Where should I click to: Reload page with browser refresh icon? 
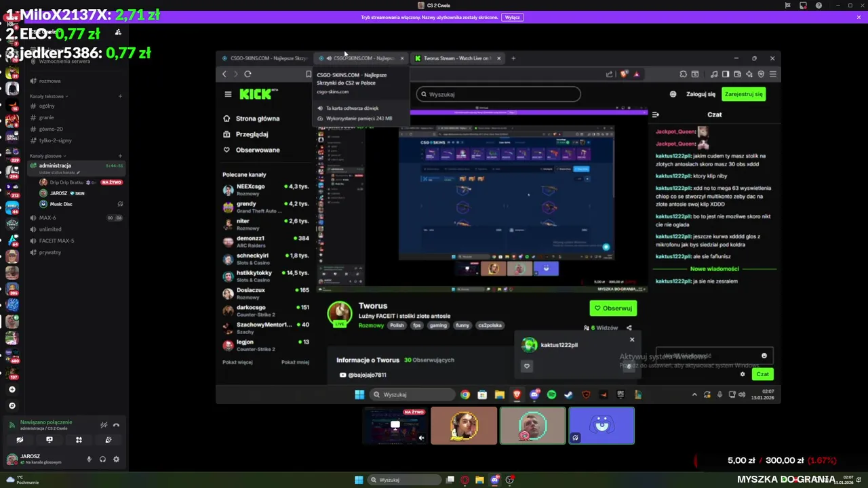coord(248,74)
